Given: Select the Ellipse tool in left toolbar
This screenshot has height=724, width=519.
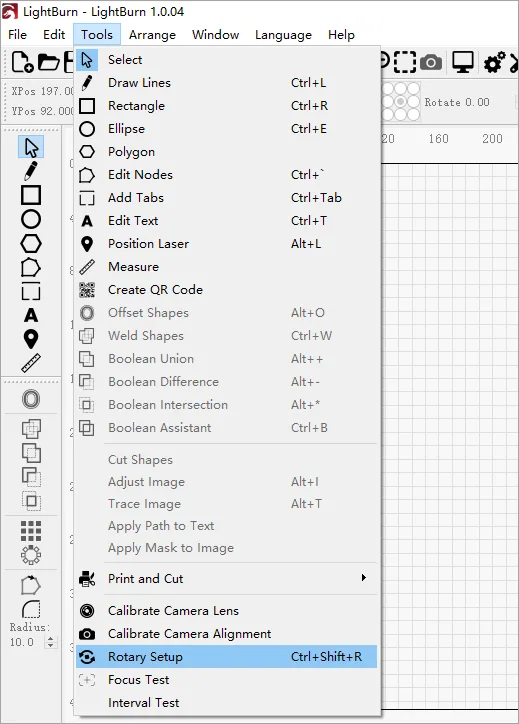Looking at the screenshot, I should (x=31, y=219).
